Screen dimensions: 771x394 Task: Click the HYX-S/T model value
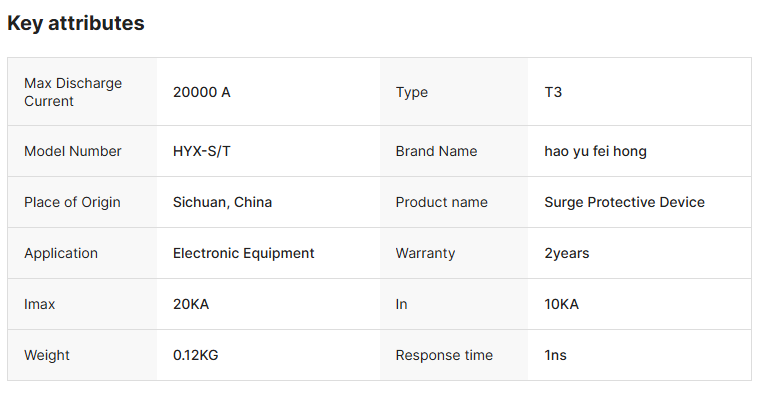[x=202, y=151]
